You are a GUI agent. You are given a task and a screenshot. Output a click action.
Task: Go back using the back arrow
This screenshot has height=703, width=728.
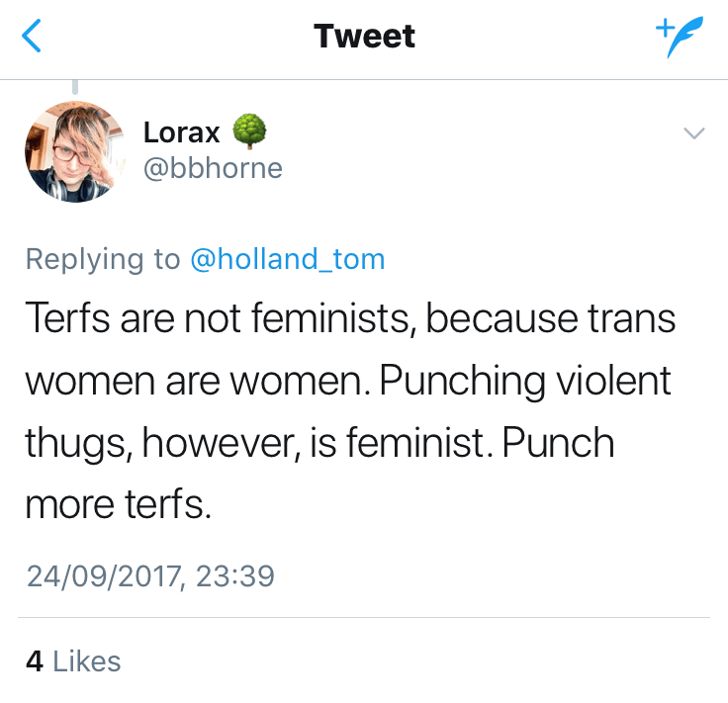coord(33,37)
